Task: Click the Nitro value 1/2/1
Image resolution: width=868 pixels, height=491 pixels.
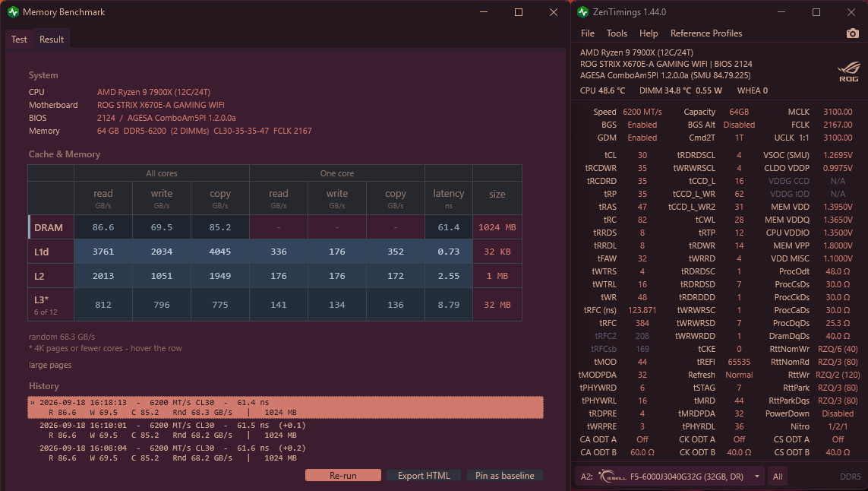Action: click(x=838, y=426)
